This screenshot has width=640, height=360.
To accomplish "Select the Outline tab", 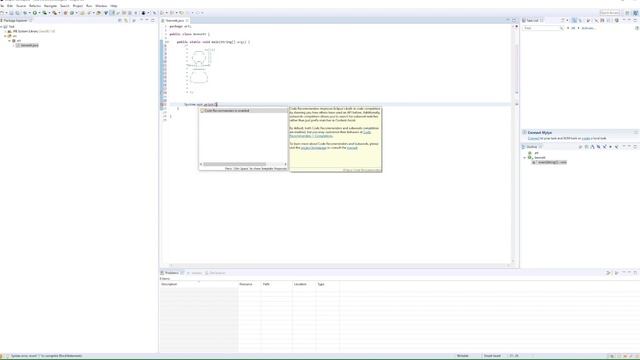I will (531, 147).
